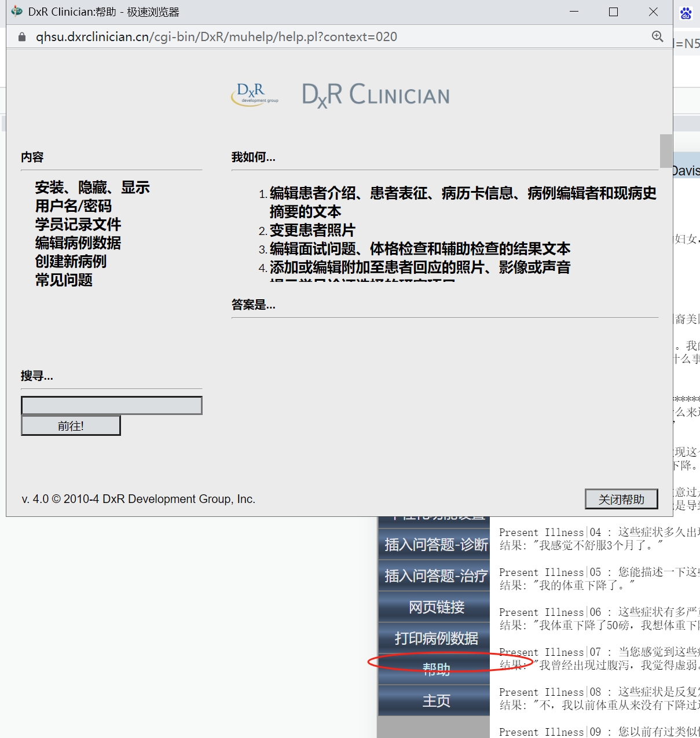
Task: Open 学员记录文件 help topic
Action: (78, 225)
